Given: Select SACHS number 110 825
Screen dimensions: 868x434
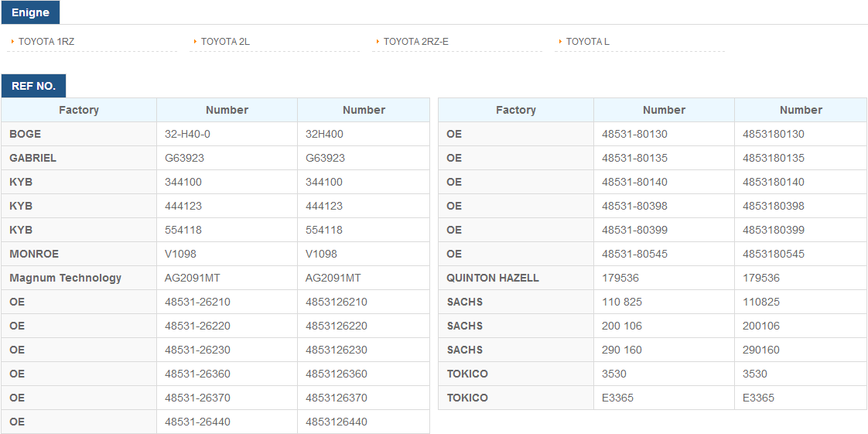Looking at the screenshot, I should tap(665, 302).
